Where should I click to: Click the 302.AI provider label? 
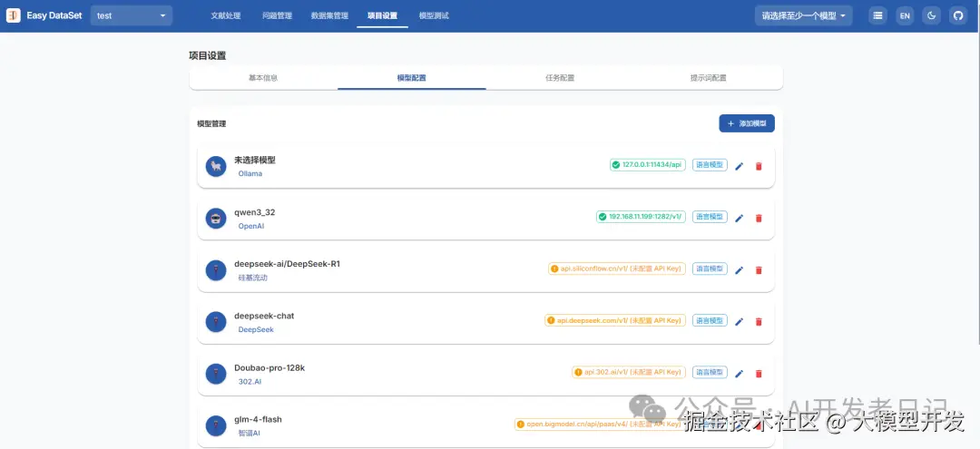click(x=250, y=381)
